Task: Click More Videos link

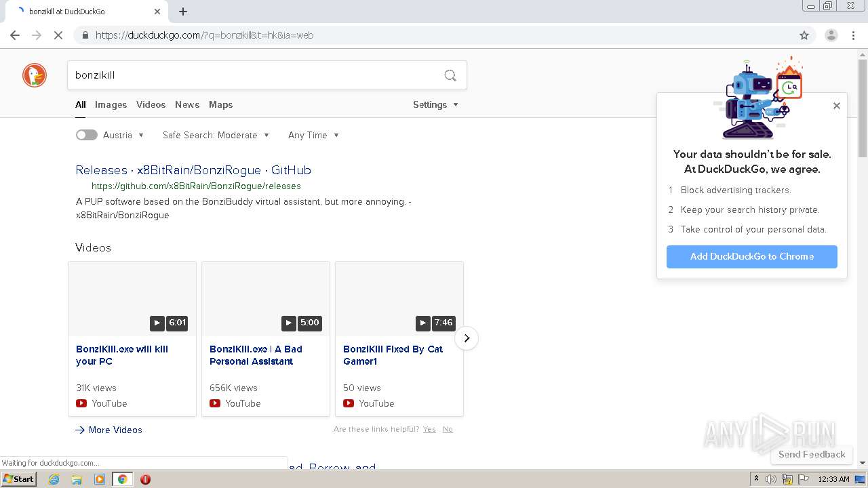Action: click(x=108, y=430)
